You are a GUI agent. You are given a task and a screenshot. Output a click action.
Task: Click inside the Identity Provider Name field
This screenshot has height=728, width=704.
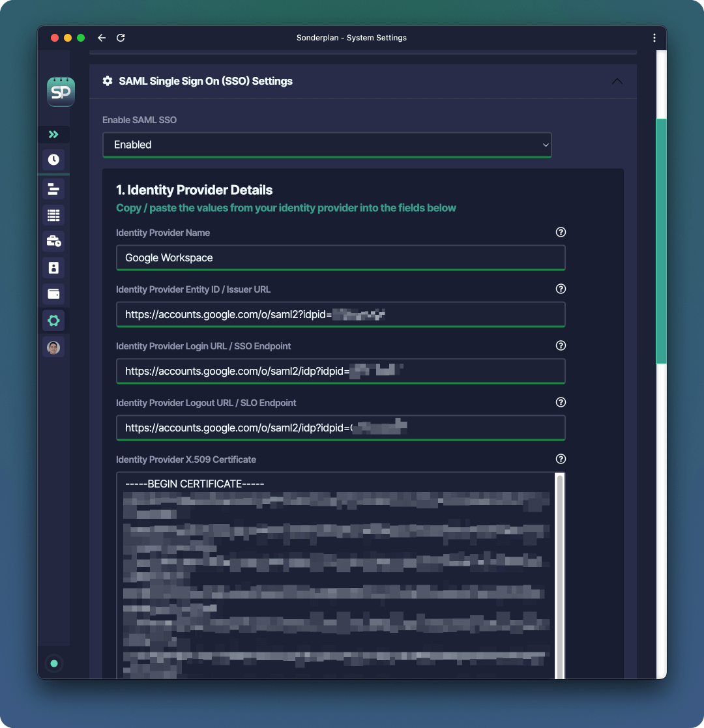[340, 257]
